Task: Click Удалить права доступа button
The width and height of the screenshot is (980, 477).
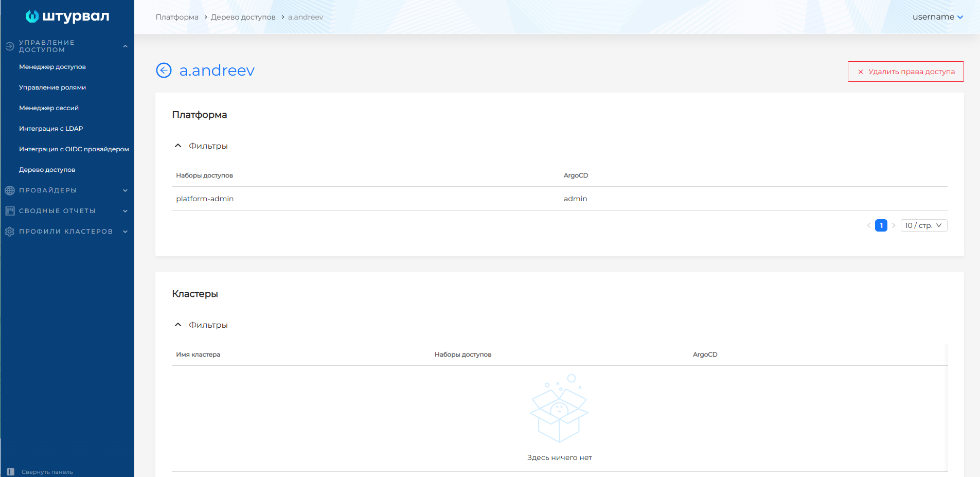Action: click(x=906, y=72)
